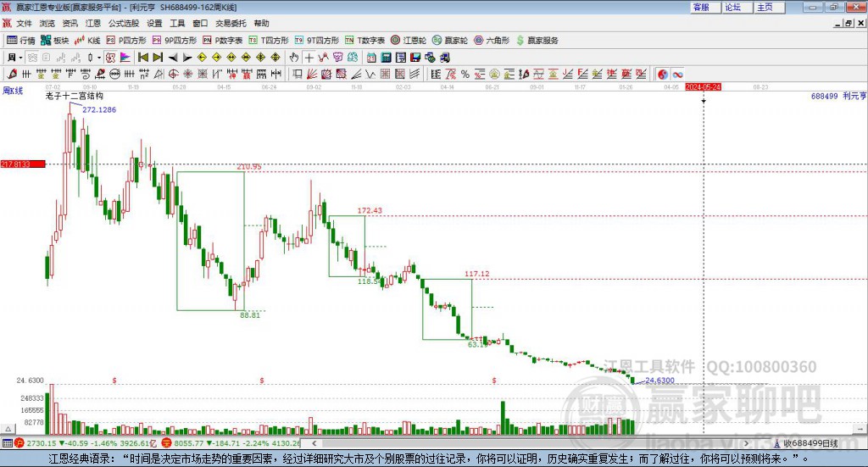The image size is (868, 467).
Task: Select the Gann fan lines drawing tool
Action: tap(312, 74)
